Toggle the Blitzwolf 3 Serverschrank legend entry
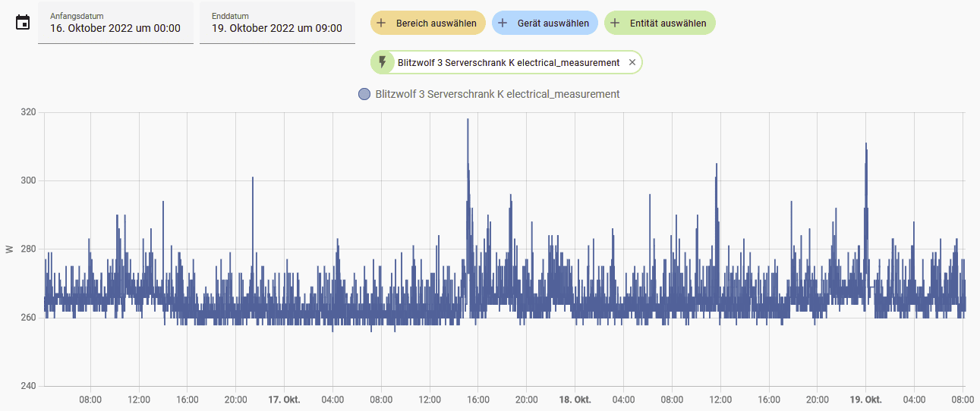Image resolution: width=980 pixels, height=411 pixels. pos(489,94)
